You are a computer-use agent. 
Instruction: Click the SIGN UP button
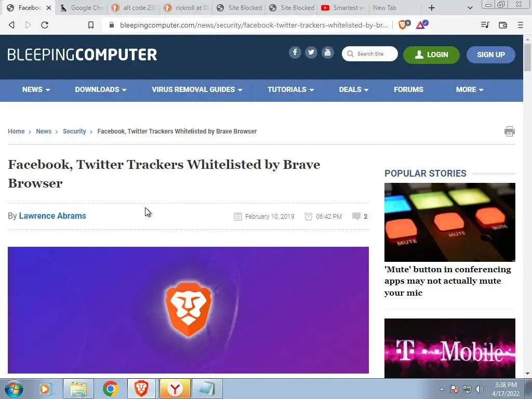click(490, 55)
